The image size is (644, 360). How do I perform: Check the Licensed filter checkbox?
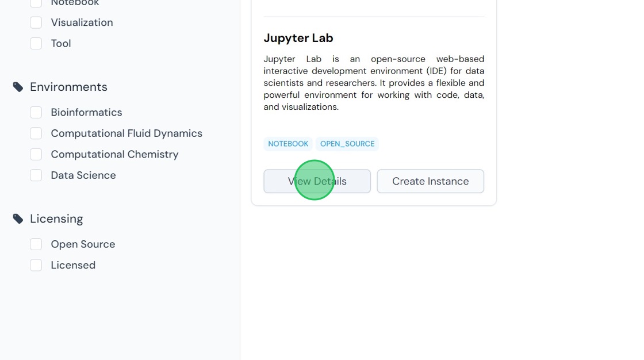[x=36, y=266]
